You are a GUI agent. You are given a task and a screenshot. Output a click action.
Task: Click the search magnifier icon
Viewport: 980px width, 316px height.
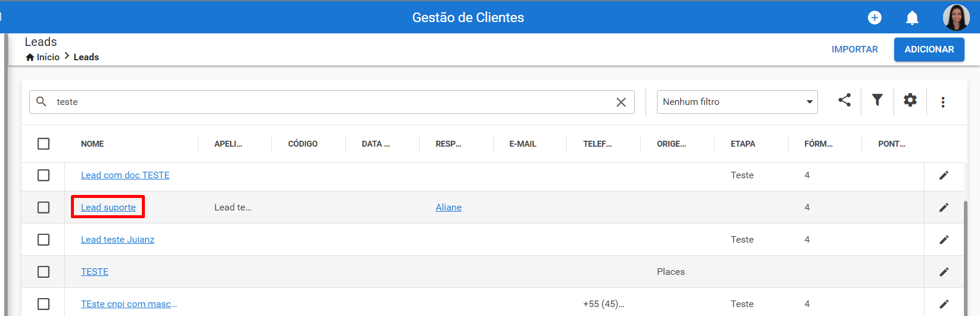(41, 101)
